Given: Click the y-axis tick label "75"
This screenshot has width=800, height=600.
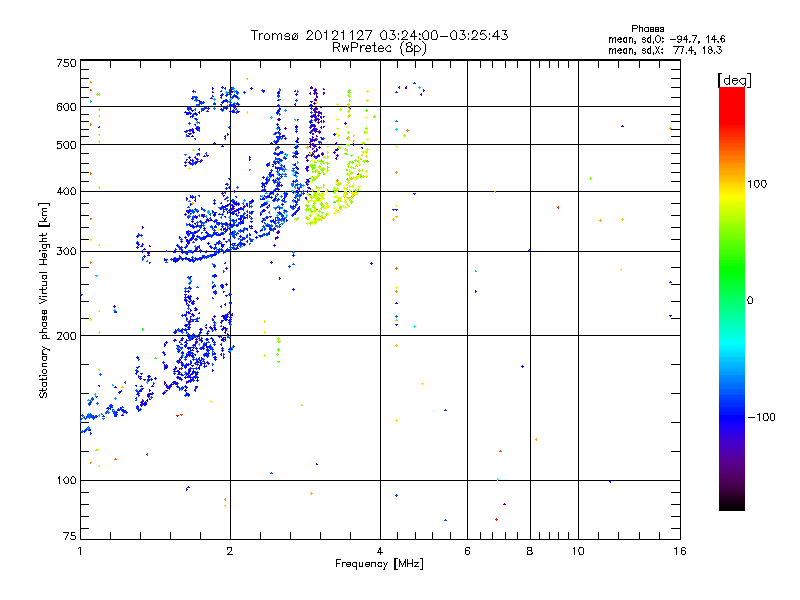Looking at the screenshot, I should point(70,536).
